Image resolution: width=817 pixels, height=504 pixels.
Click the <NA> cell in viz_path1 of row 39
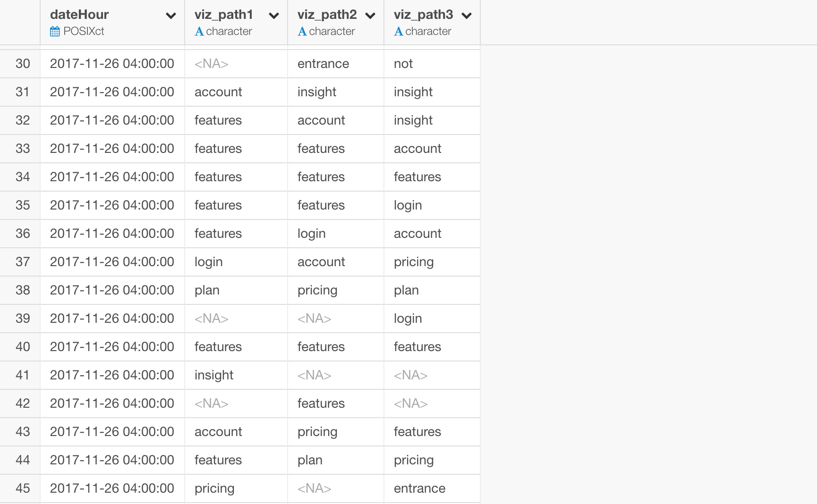pos(211,319)
